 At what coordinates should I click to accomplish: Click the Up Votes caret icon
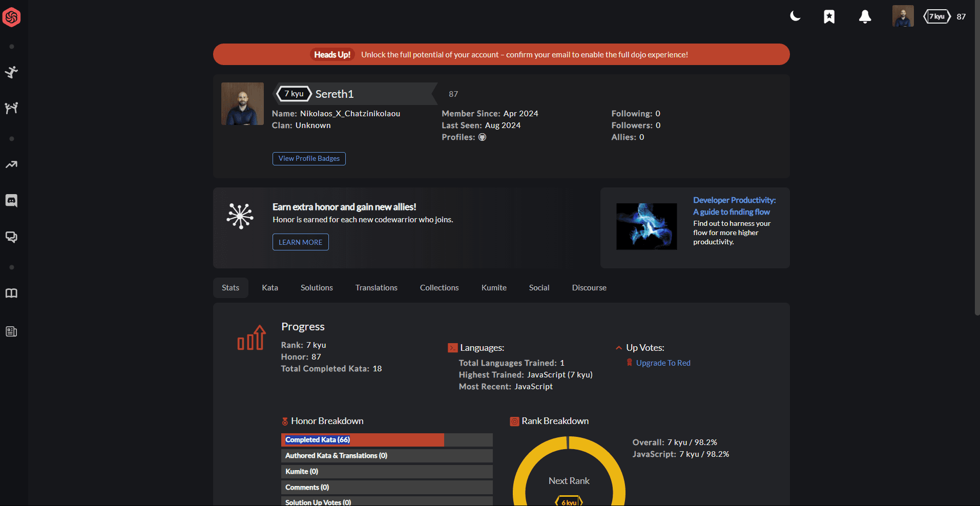619,348
